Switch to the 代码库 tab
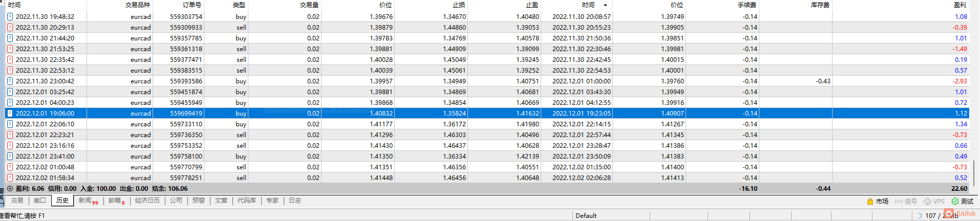Viewport: 980px width, 221px height. tap(247, 201)
